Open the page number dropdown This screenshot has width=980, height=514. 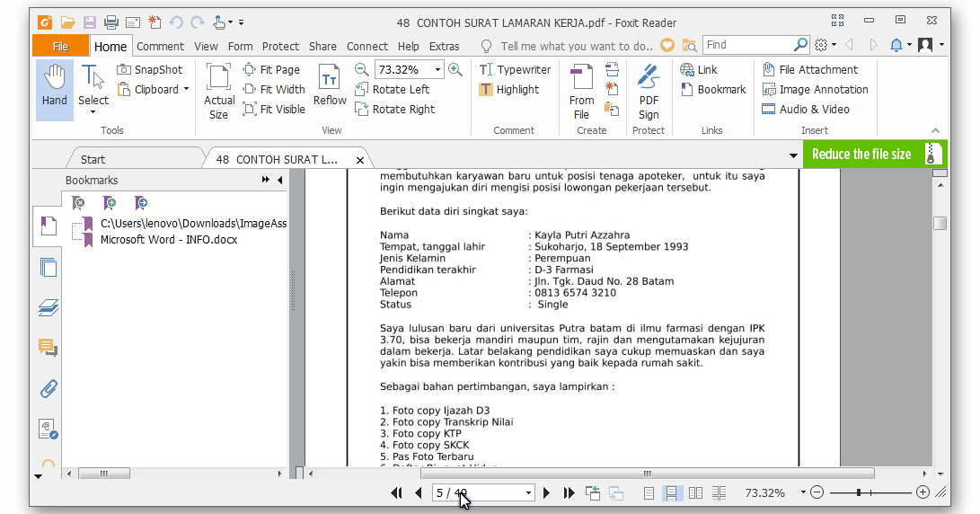529,492
